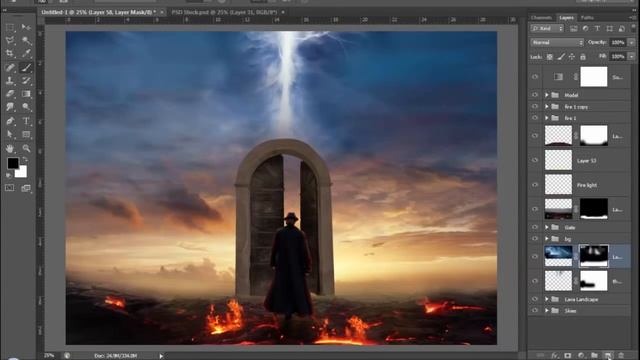Select the Pen tool

click(10, 121)
